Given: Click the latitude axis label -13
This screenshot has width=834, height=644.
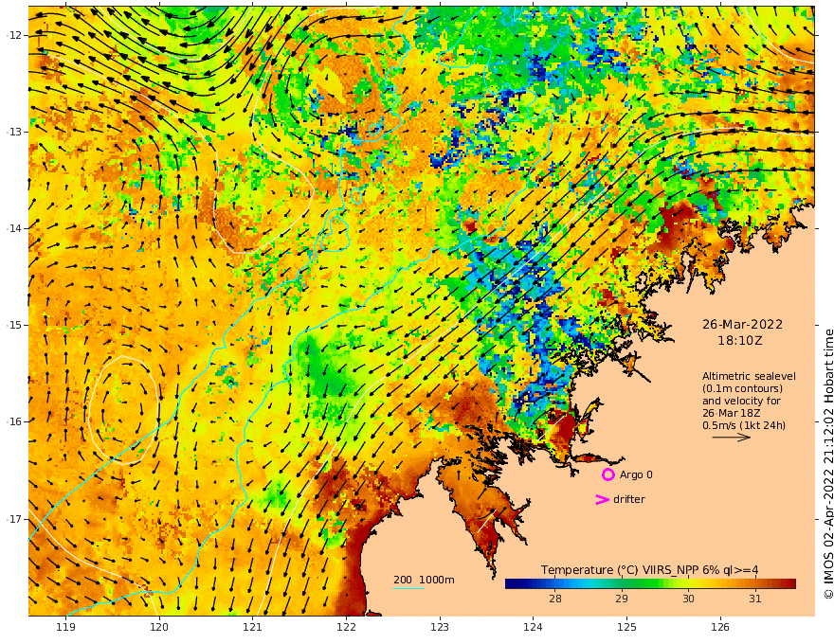Looking at the screenshot, I should coord(14,132).
